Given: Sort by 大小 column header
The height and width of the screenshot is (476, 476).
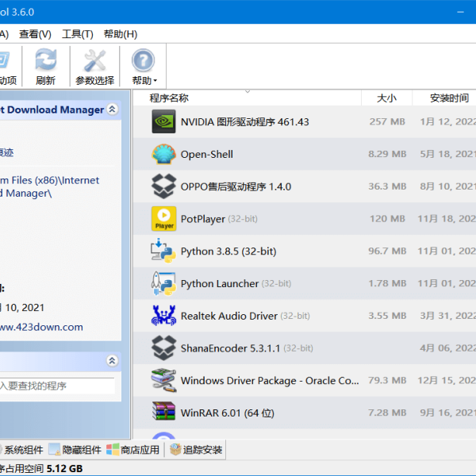Looking at the screenshot, I should click(386, 98).
